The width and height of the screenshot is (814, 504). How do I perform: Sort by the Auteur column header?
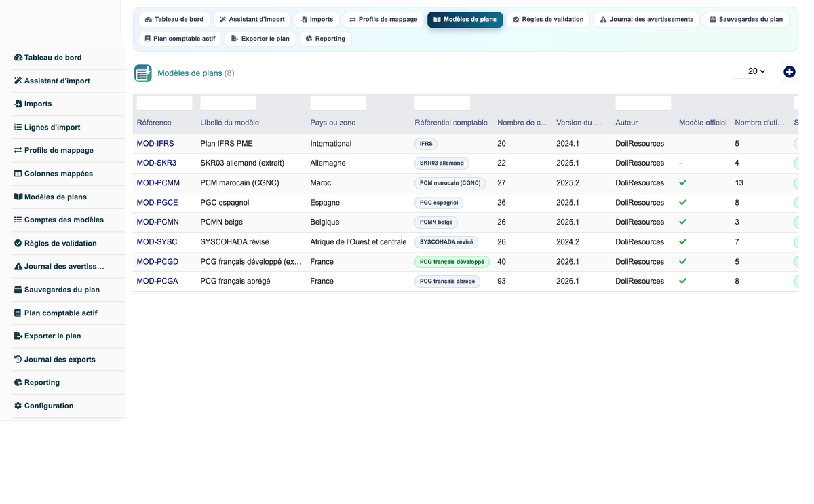[626, 123]
